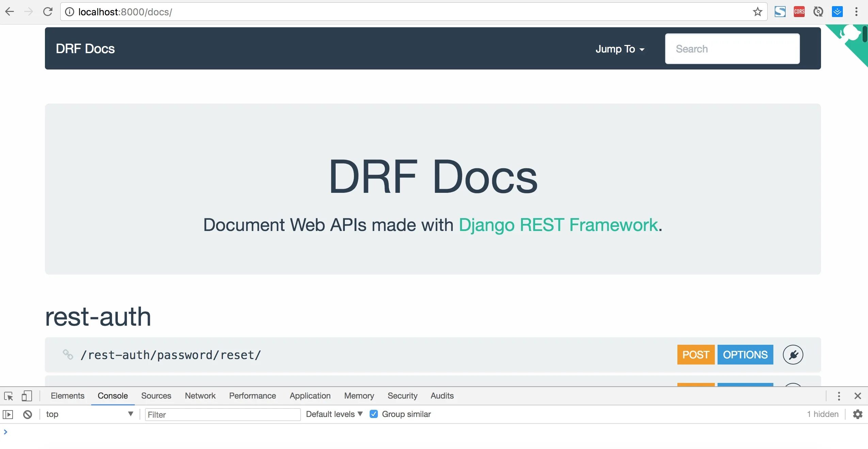Click the chain link icon beside /rest-auth/password/reset/

point(68,355)
